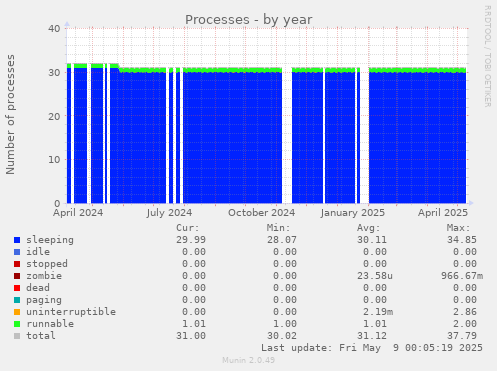The height and width of the screenshot is (371, 497).
Task: Select the y-axis tick label 10
Action: coord(54,160)
